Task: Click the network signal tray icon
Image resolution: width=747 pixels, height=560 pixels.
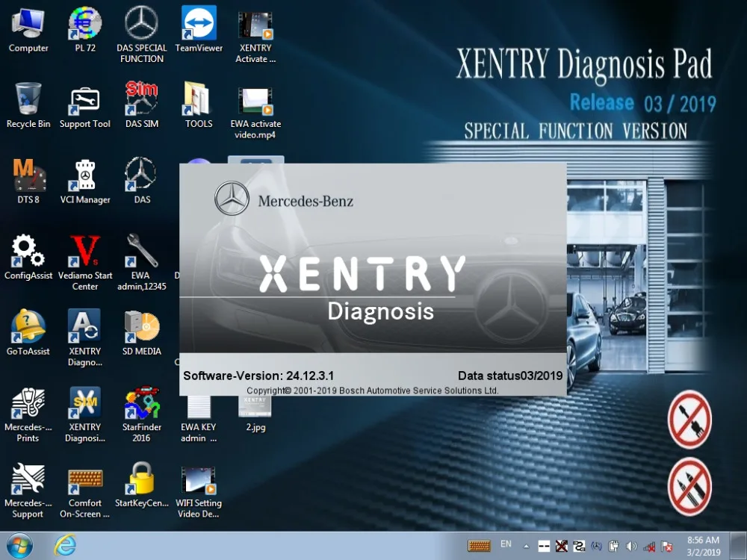Action: [x=649, y=547]
